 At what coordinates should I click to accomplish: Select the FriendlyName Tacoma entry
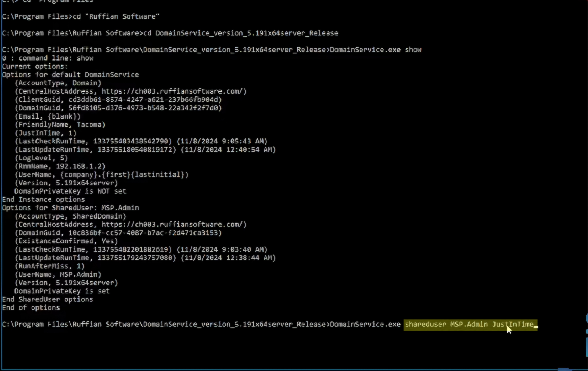[x=60, y=125]
